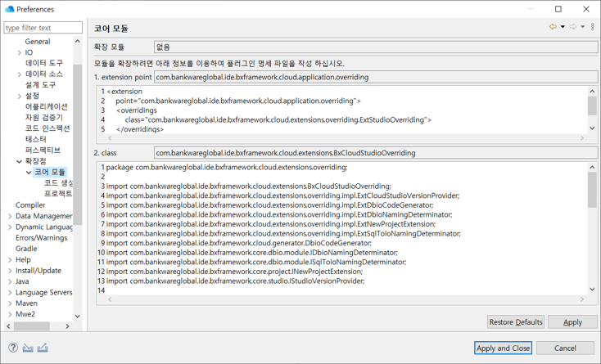Expand the 데이터 소스 tree node

tap(19, 74)
